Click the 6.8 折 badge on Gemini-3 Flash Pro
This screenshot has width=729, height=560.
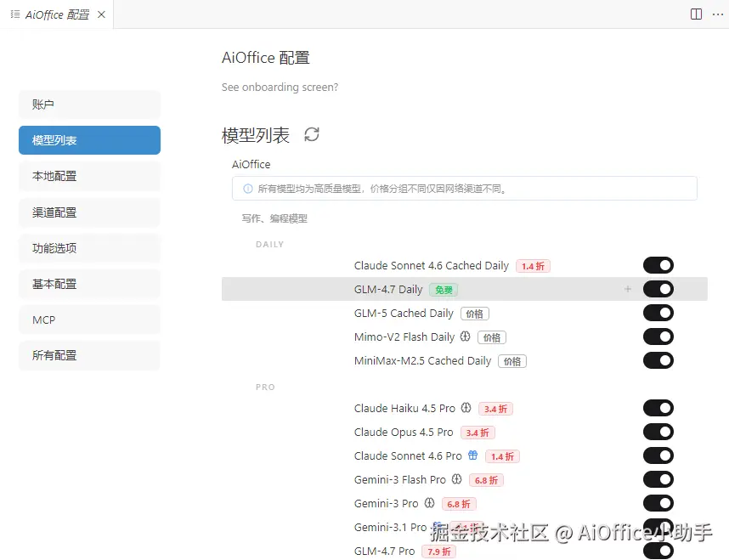pos(486,480)
